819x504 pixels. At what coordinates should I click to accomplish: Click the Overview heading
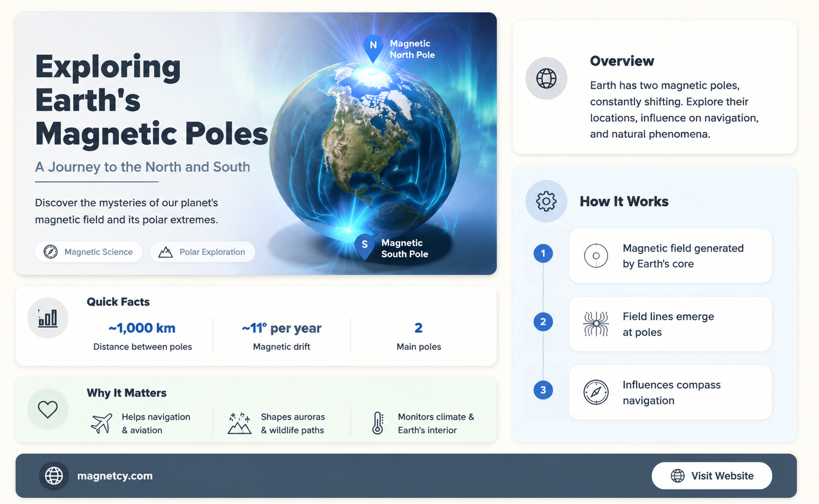(622, 61)
